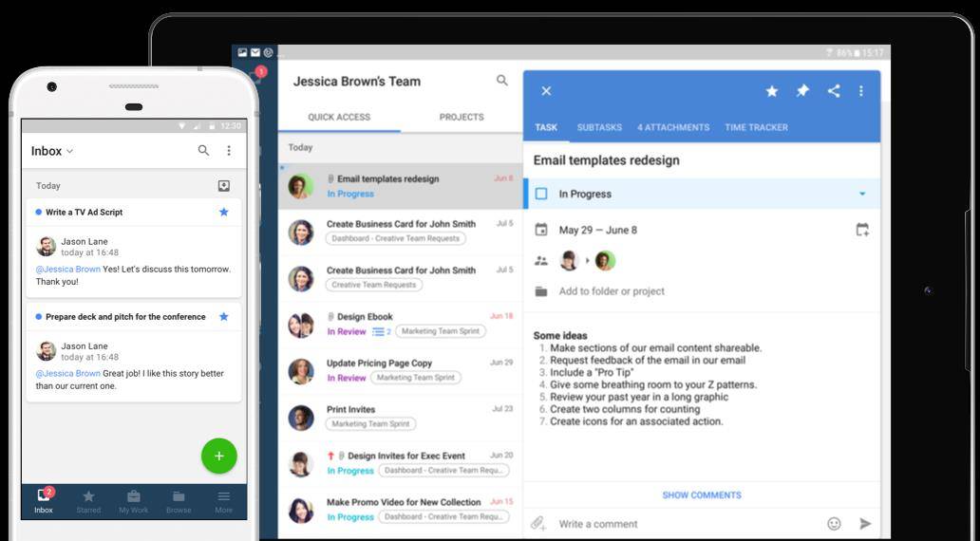Unstar the Write a TV Ad Script task
The height and width of the screenshot is (541, 980).
pyautogui.click(x=224, y=212)
